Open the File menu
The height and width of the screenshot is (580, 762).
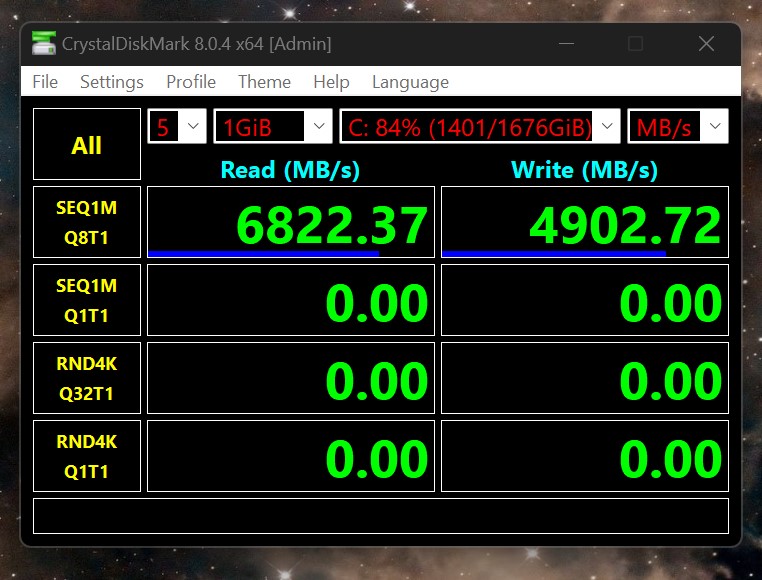(x=45, y=82)
